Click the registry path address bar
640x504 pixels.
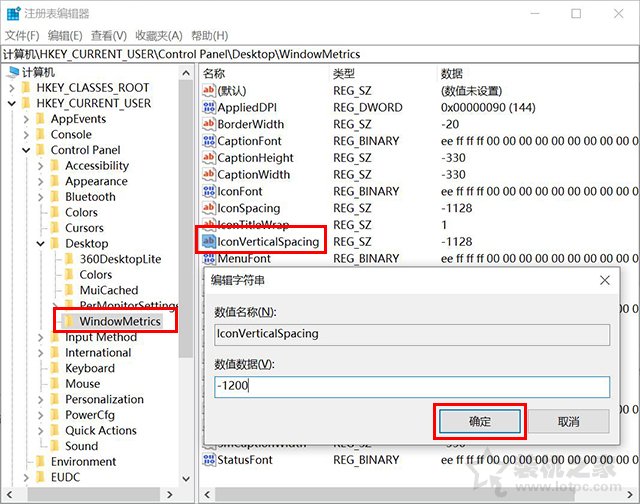pos(320,54)
